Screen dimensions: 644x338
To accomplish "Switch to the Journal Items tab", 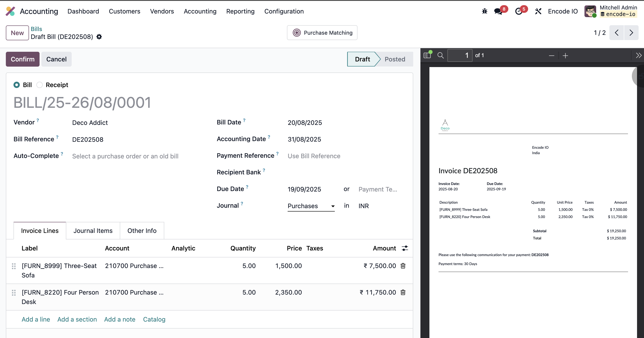I will (93, 231).
